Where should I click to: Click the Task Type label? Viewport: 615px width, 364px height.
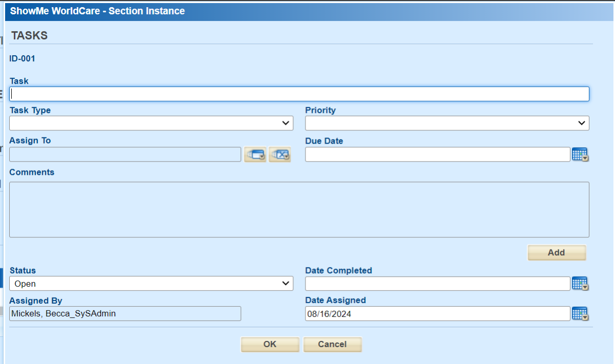pos(30,110)
